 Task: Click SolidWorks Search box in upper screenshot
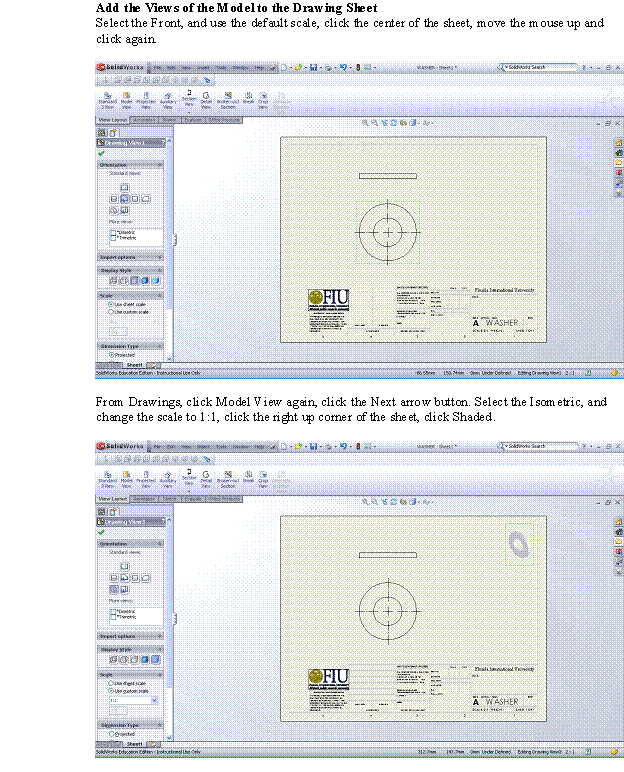tap(539, 67)
